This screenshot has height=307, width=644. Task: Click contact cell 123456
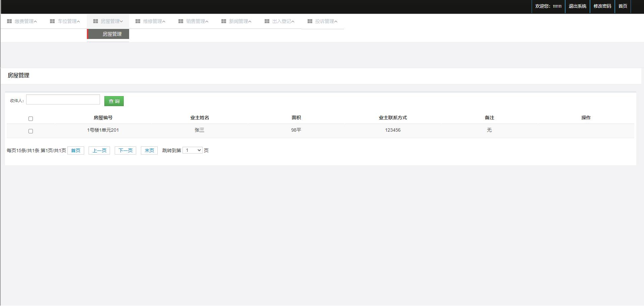coord(393,130)
